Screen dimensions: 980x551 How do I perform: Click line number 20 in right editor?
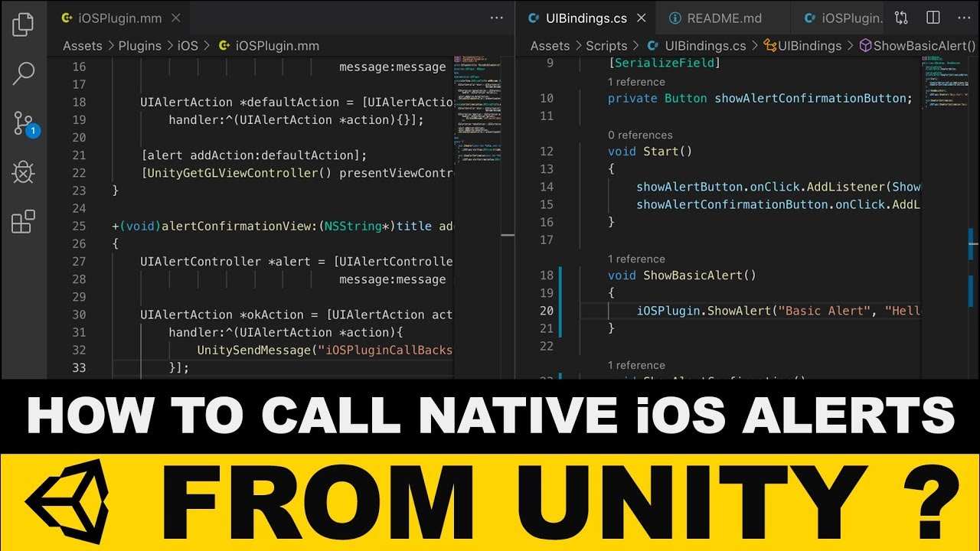click(546, 311)
